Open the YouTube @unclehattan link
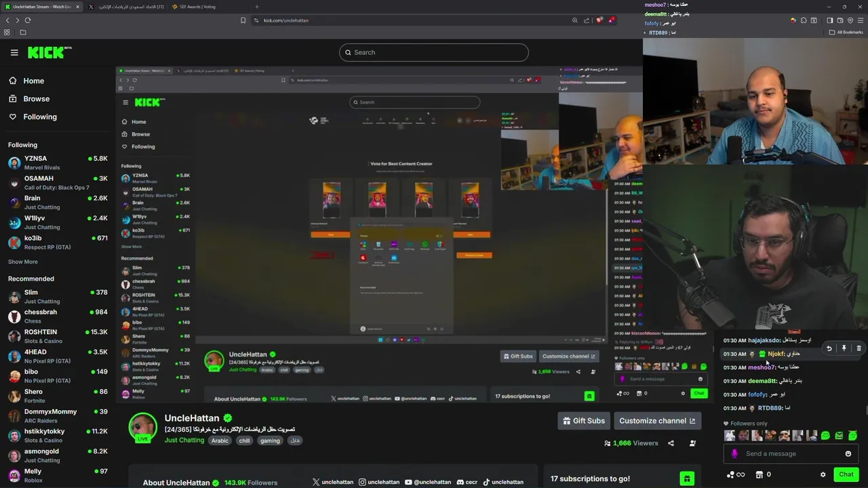The width and height of the screenshot is (868, 488). pos(428,483)
